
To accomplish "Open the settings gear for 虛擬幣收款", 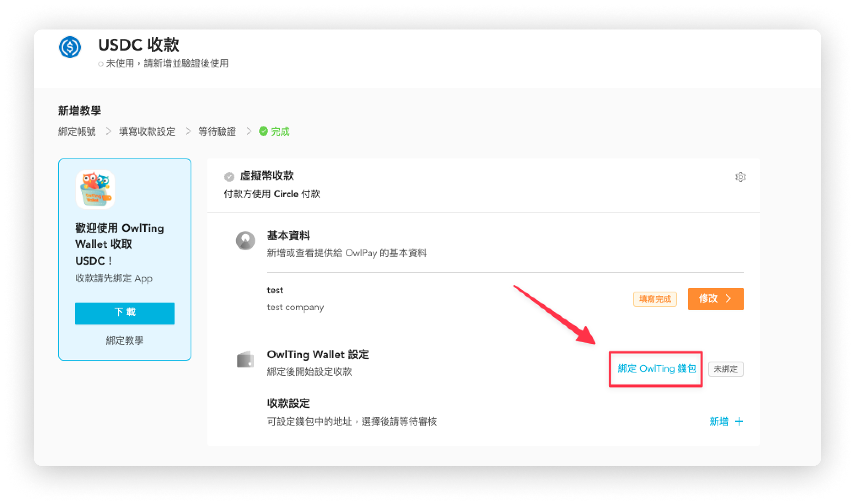I will tap(740, 177).
